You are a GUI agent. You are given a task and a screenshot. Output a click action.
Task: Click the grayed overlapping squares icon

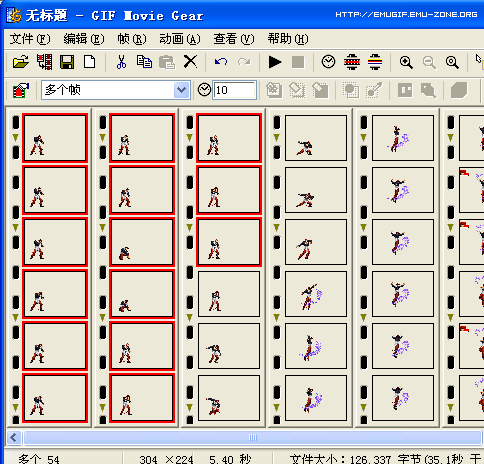click(351, 90)
